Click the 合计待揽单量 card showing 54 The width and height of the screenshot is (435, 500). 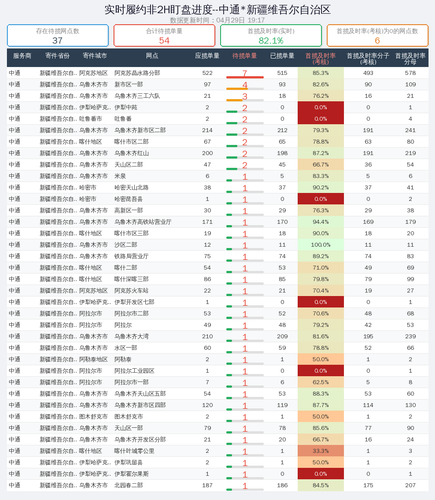click(164, 35)
